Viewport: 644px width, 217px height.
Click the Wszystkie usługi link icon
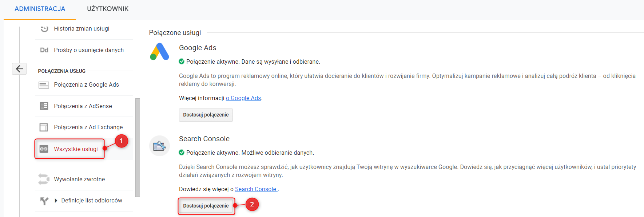pyautogui.click(x=44, y=149)
